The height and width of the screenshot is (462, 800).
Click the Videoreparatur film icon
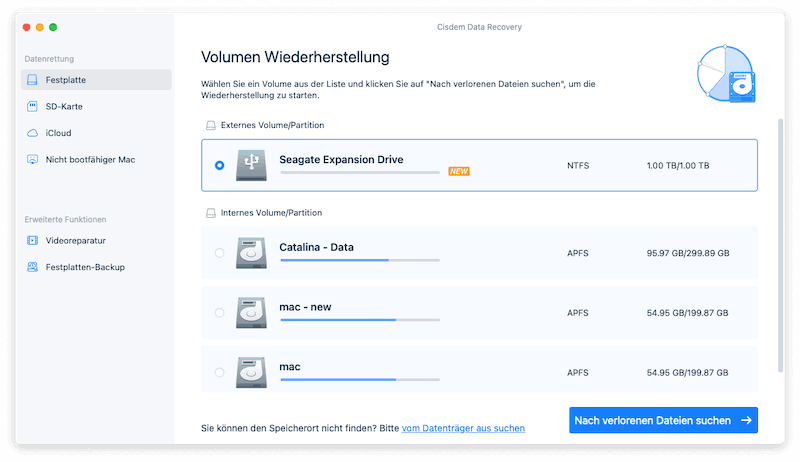pyautogui.click(x=32, y=240)
